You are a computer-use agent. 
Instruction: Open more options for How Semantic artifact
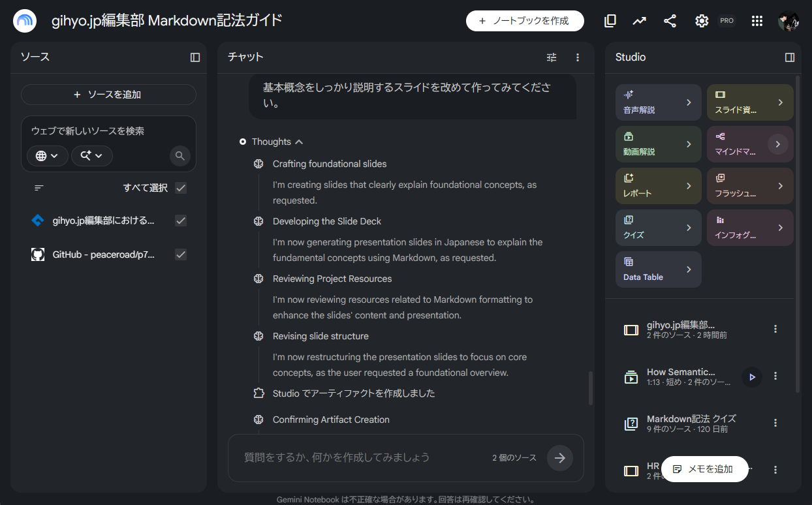click(775, 376)
